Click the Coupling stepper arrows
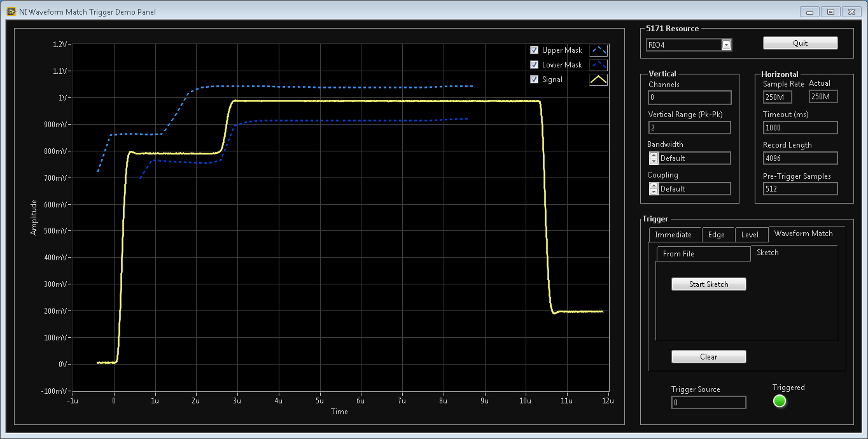The width and height of the screenshot is (868, 439). coord(653,188)
